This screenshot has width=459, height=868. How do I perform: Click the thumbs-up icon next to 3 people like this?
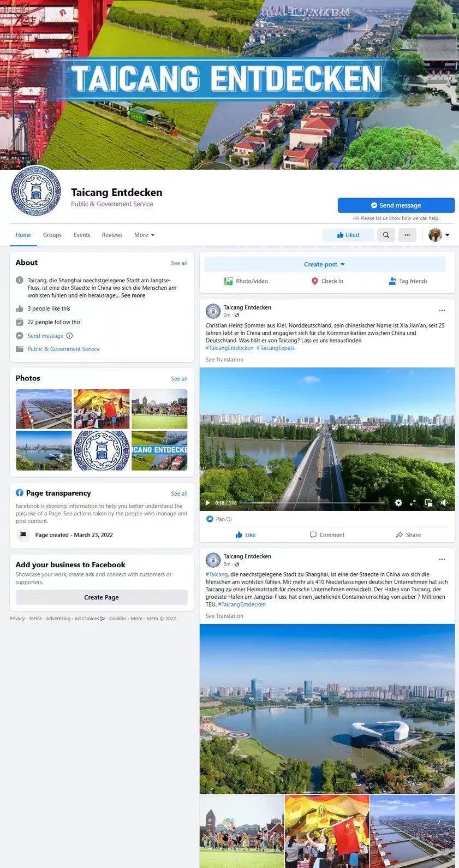pos(20,308)
